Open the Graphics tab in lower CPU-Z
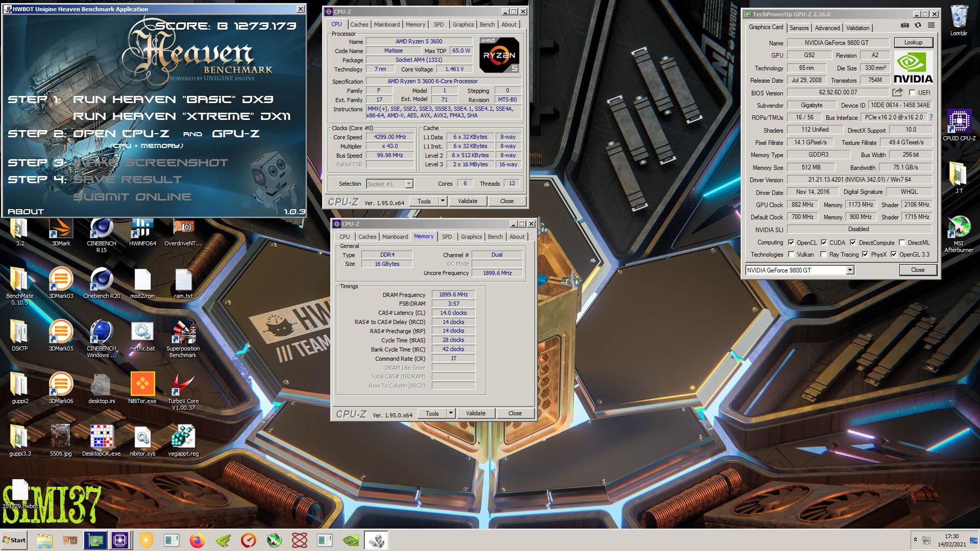This screenshot has width=980, height=551. (x=471, y=237)
